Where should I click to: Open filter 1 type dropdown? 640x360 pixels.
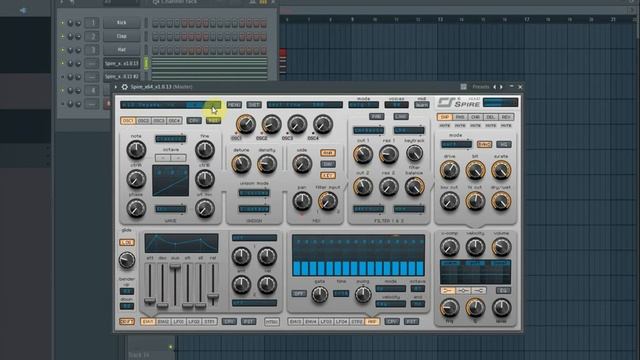[369, 130]
